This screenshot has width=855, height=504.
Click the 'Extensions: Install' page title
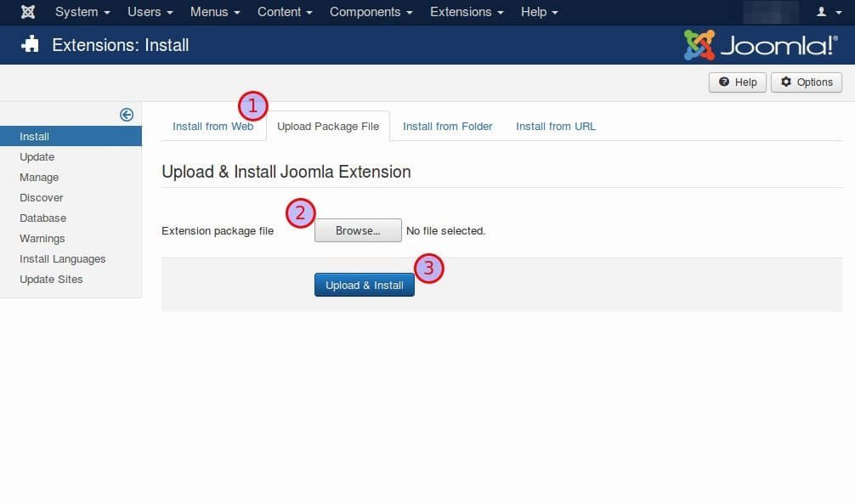121,45
